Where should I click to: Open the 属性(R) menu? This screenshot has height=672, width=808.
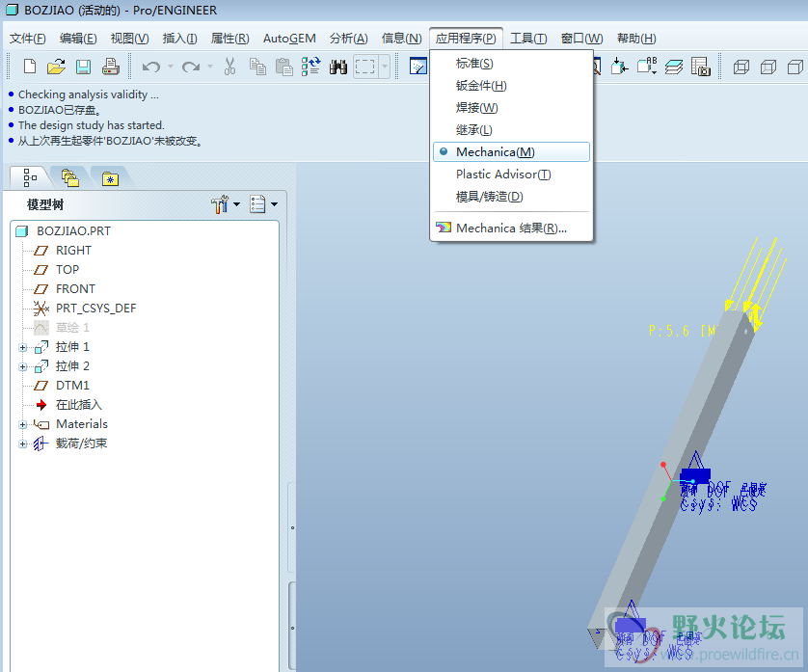[229, 39]
